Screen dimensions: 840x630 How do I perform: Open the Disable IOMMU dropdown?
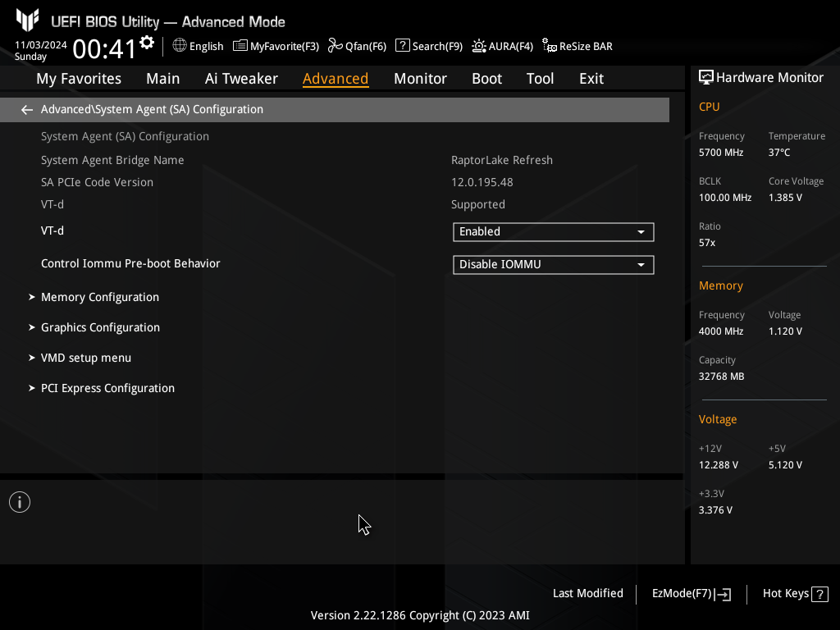pos(554,265)
